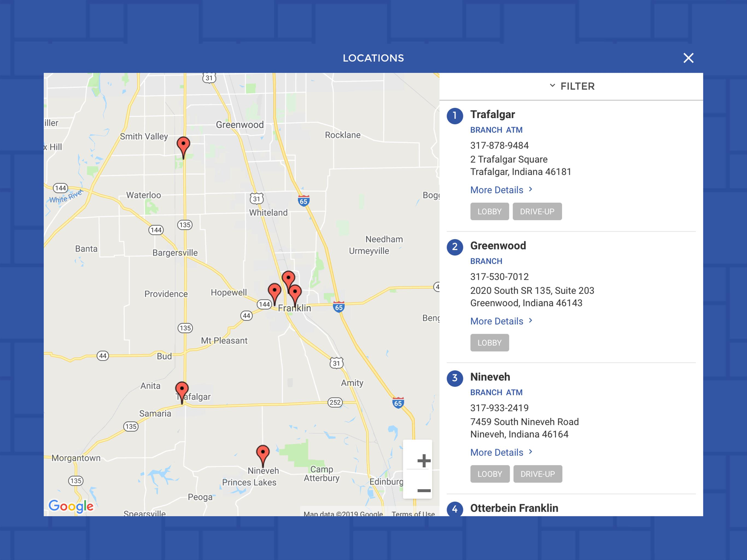Click the I-65 highway shield near Whiteland
The height and width of the screenshot is (560, 747).
[304, 201]
